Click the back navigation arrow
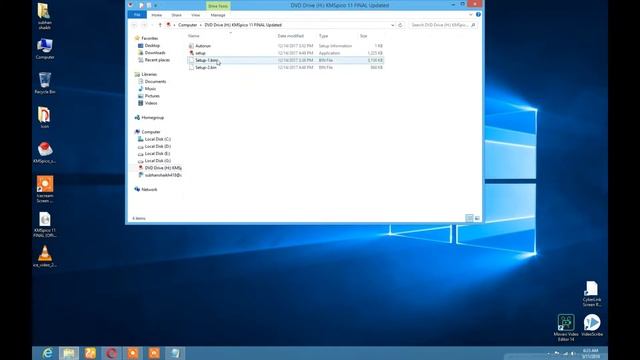The width and height of the screenshot is (640, 360). pos(135,25)
